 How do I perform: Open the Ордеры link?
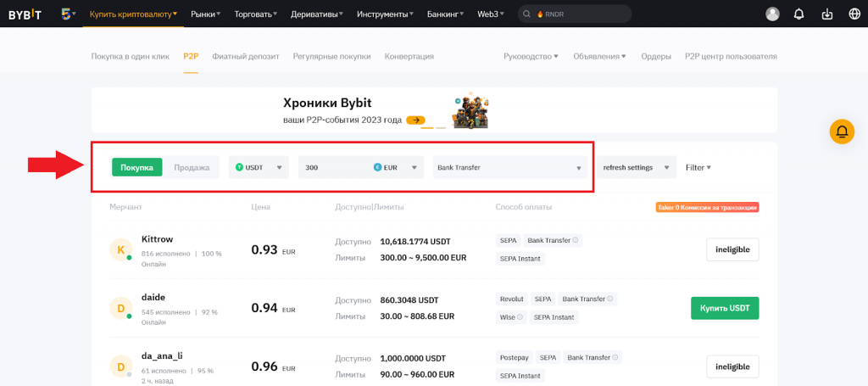(656, 56)
